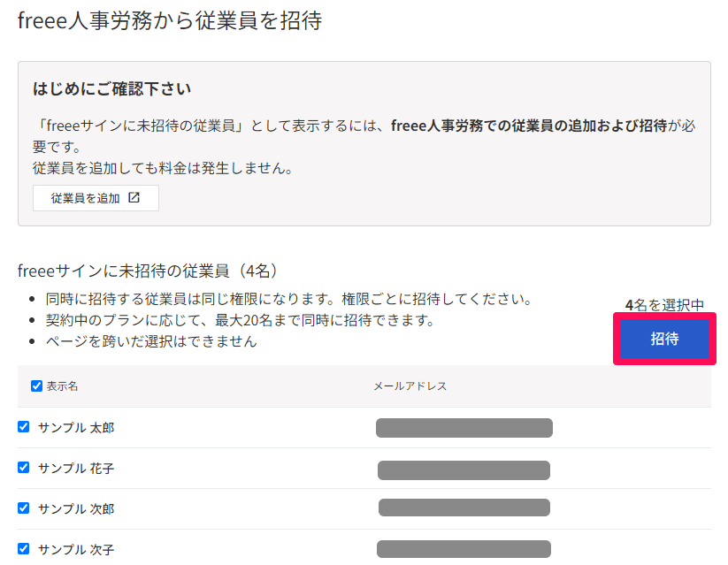The height and width of the screenshot is (565, 728).
Task: Click the 表示名 column header
Action: click(56, 386)
